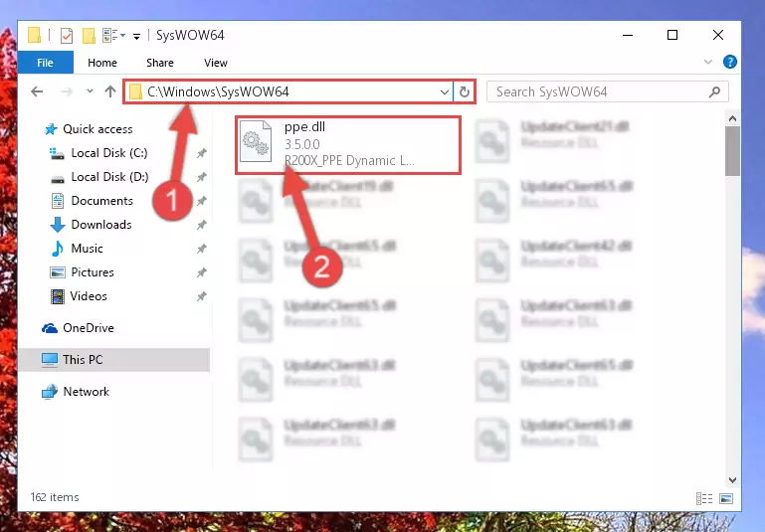Click the 162 items status text
The width and height of the screenshot is (765, 532).
(x=55, y=497)
